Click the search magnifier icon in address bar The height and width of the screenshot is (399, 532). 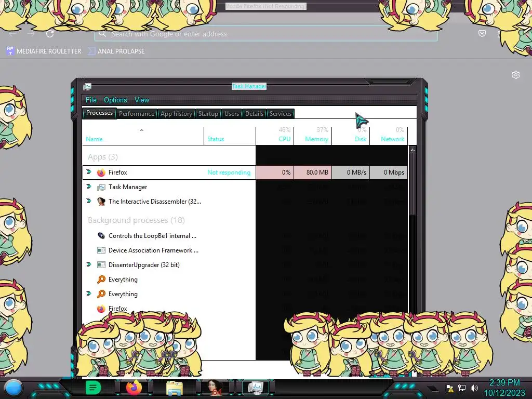point(102,34)
